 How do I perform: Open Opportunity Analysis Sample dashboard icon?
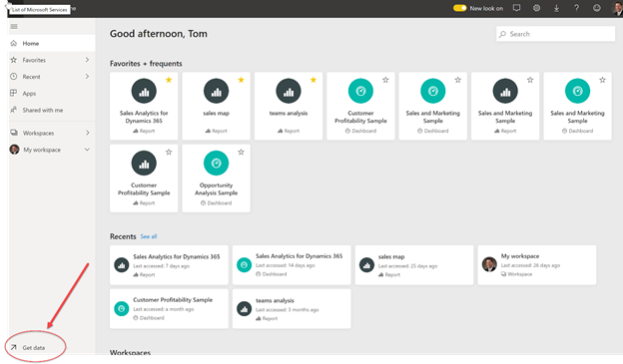216,164
